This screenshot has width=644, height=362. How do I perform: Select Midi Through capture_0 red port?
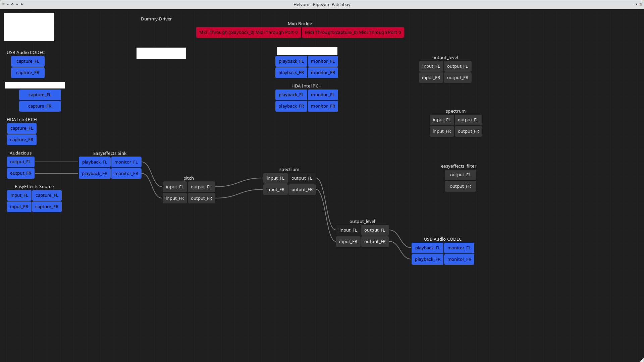pos(353,33)
